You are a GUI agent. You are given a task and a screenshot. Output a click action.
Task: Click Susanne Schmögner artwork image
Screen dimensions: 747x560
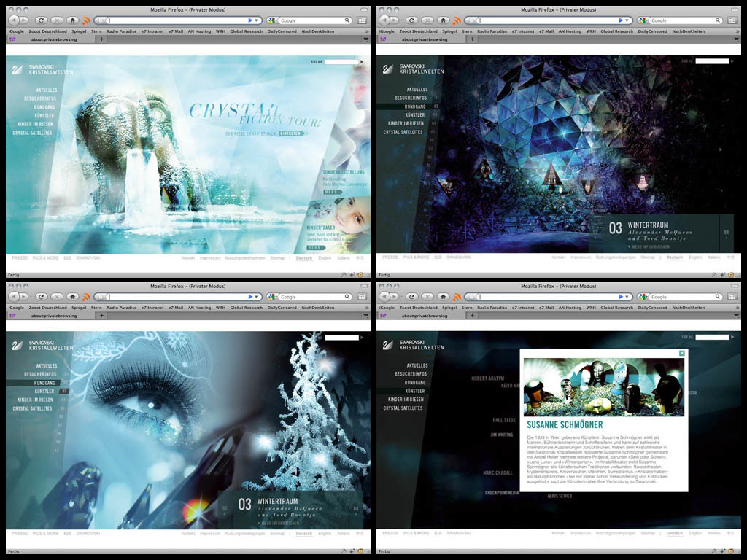pos(603,387)
